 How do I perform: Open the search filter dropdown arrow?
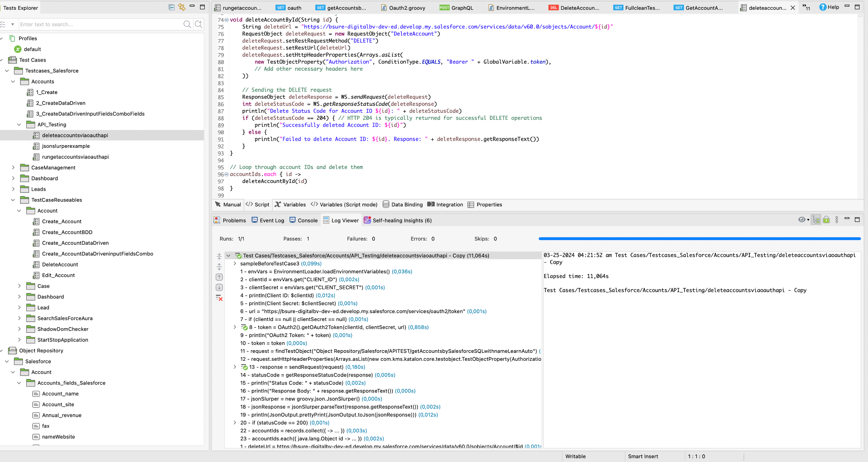click(x=12, y=25)
